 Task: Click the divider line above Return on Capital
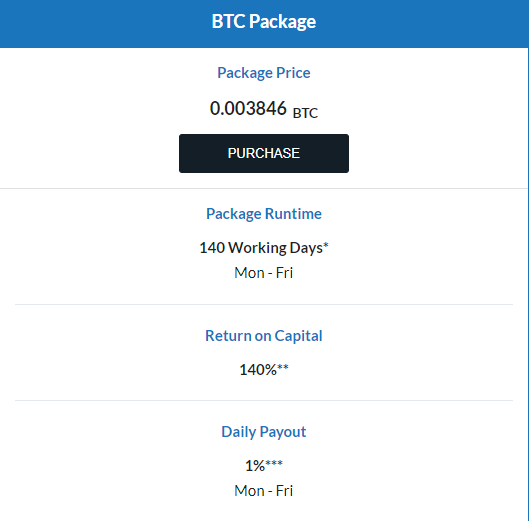[x=264, y=304]
